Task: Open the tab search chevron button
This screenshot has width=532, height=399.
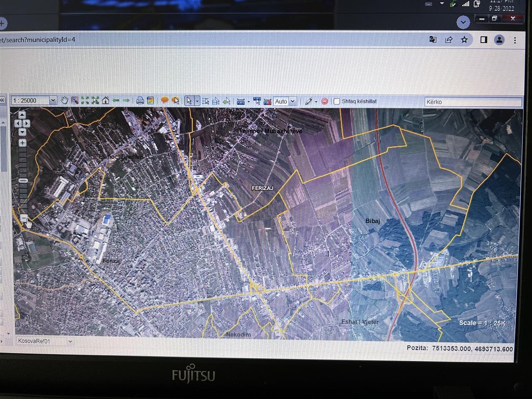Action: coord(463,22)
